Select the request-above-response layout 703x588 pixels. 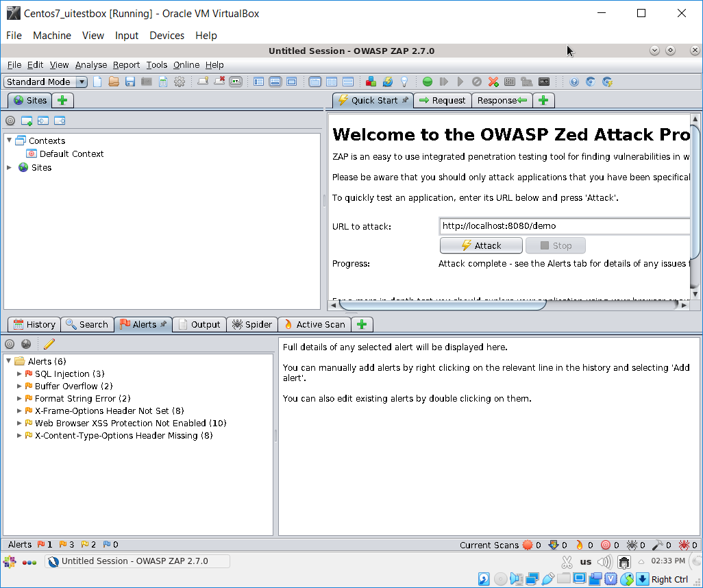pos(348,82)
